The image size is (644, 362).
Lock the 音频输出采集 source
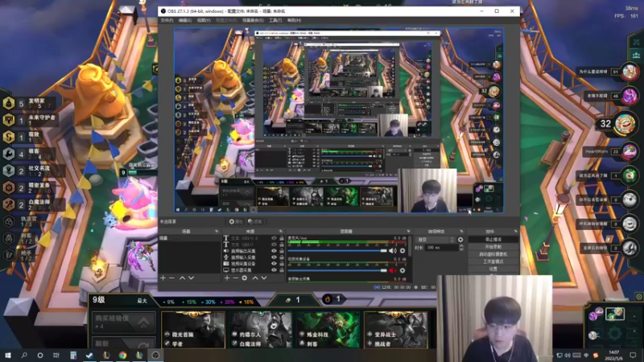pyautogui.click(x=281, y=251)
